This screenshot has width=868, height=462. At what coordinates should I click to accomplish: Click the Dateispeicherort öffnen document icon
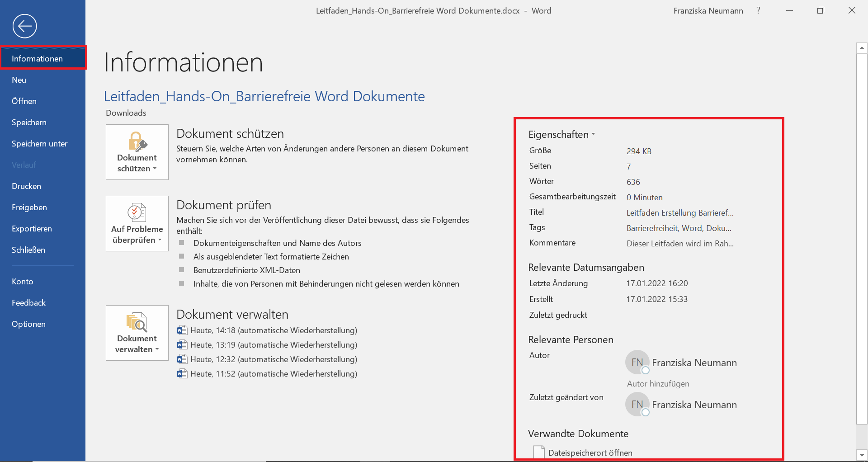(x=538, y=452)
